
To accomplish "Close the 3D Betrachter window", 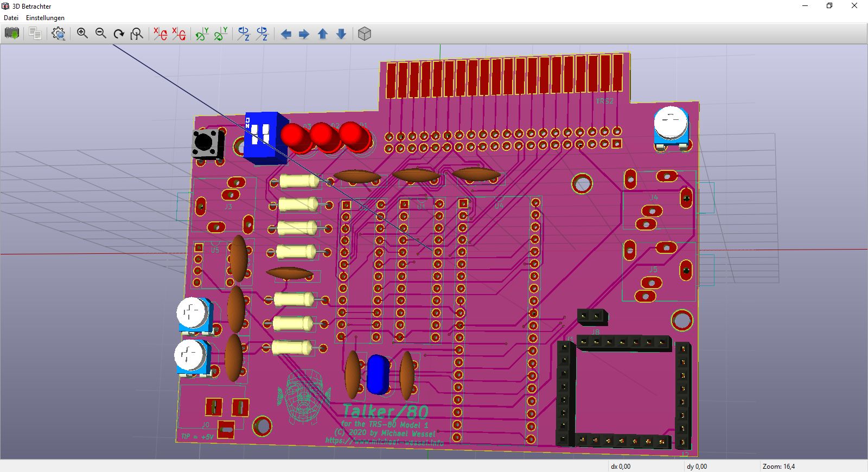I will (x=854, y=6).
